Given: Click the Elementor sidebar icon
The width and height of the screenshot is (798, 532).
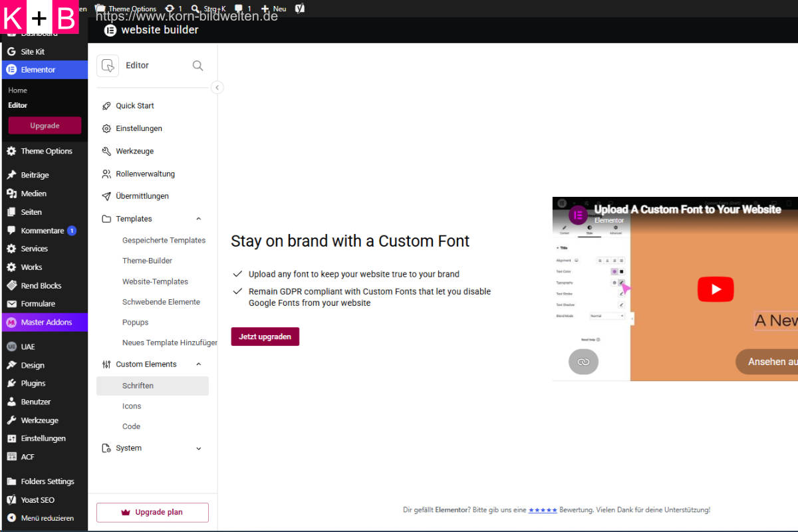Looking at the screenshot, I should tap(11, 69).
